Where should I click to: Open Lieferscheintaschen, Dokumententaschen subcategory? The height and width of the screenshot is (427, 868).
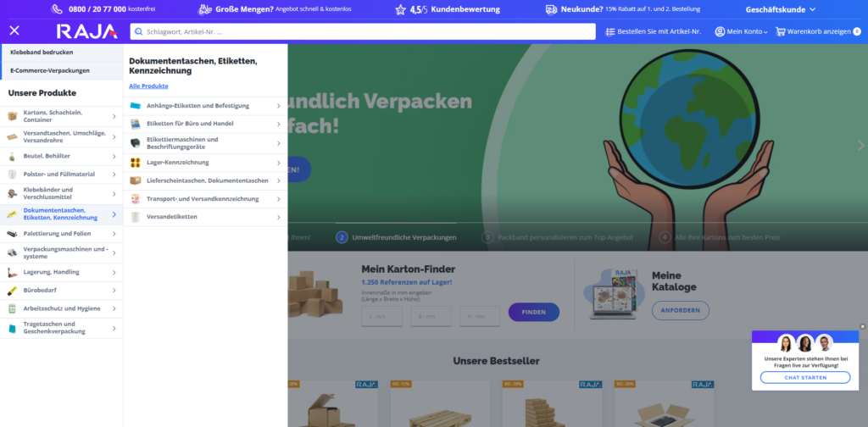tap(205, 180)
